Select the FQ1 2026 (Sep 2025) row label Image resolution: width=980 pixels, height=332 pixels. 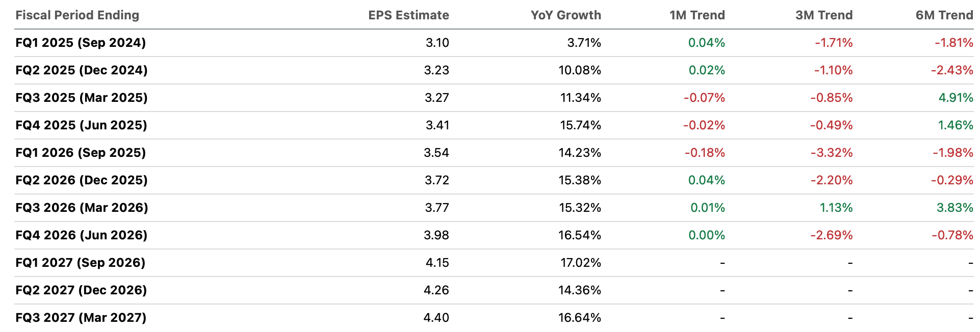[x=81, y=153]
